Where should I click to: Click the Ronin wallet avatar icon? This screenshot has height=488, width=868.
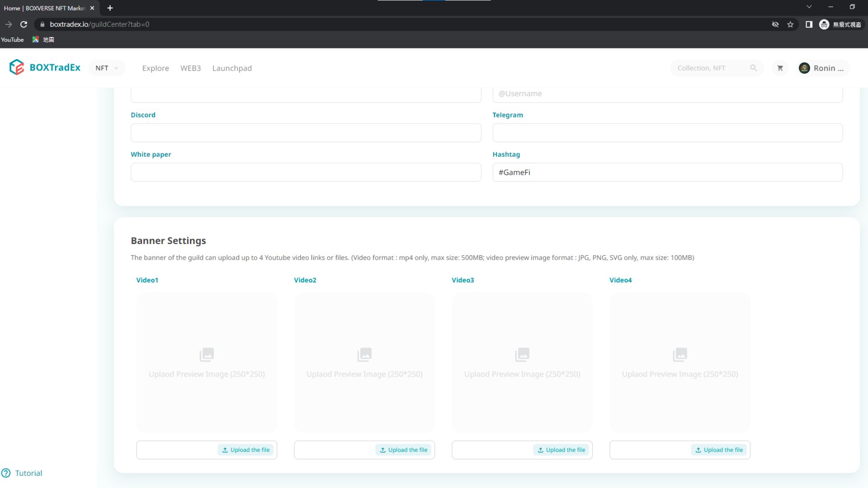click(804, 68)
